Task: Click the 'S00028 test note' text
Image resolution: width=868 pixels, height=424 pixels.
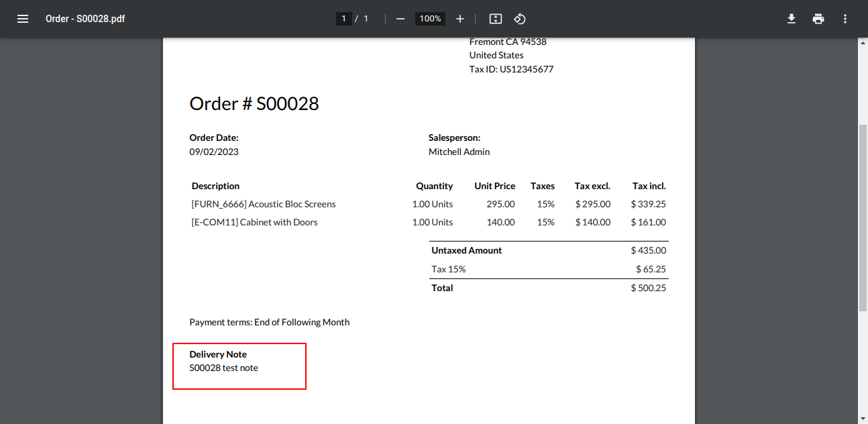Action: coord(224,368)
